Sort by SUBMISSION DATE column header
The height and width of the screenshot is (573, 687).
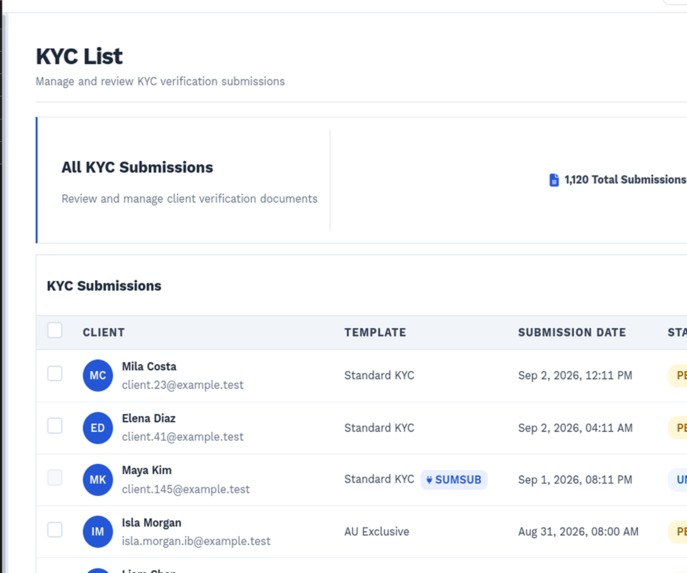pos(572,332)
